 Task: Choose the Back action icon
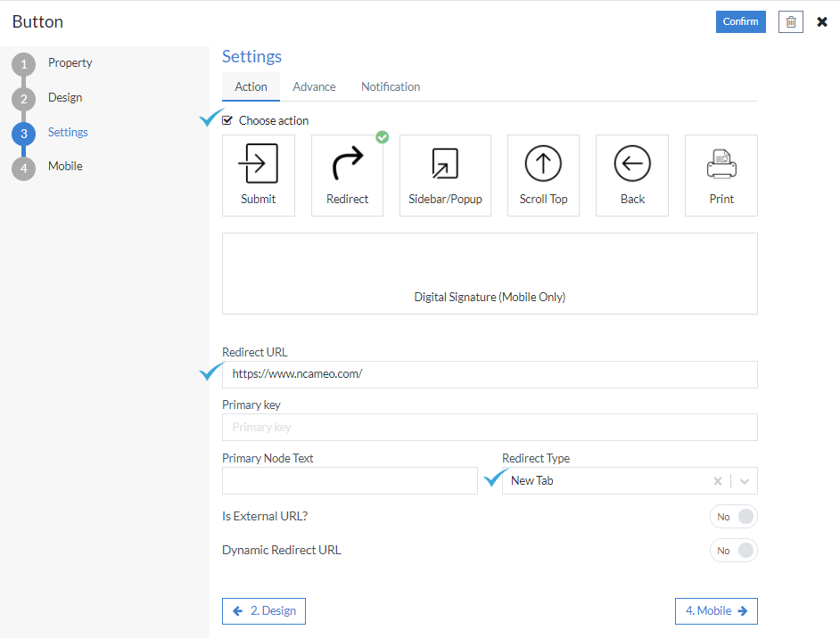click(x=631, y=175)
